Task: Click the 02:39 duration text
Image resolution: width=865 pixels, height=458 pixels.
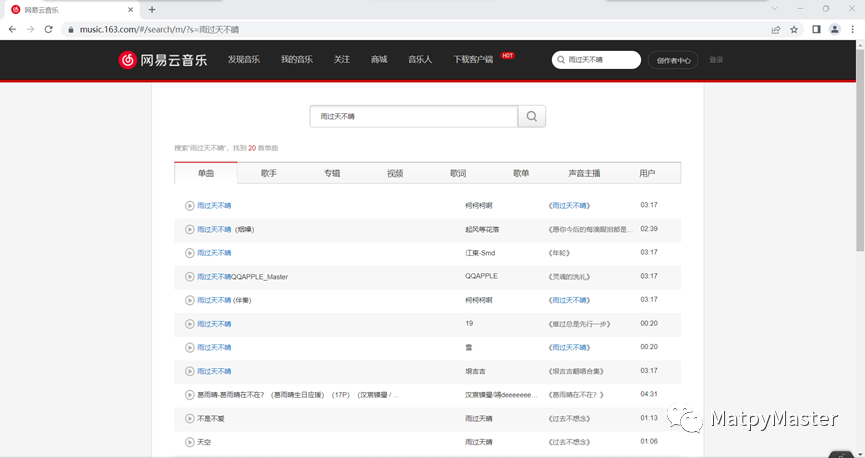Action: 649,229
